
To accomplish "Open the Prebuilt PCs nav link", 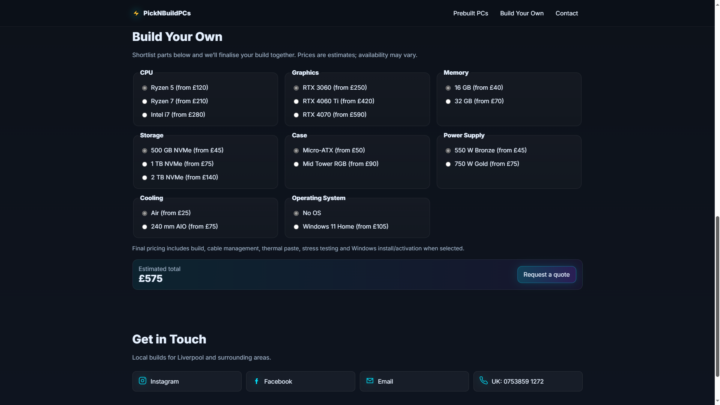I will (470, 13).
